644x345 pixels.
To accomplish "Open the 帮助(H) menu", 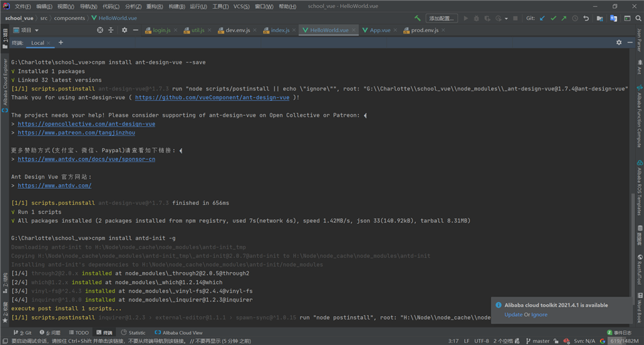I will [x=288, y=6].
